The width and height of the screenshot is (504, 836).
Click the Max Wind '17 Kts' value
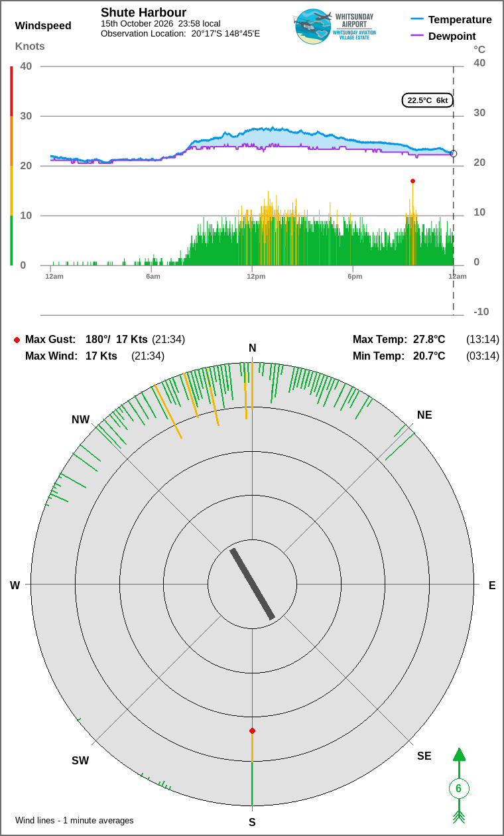click(101, 356)
